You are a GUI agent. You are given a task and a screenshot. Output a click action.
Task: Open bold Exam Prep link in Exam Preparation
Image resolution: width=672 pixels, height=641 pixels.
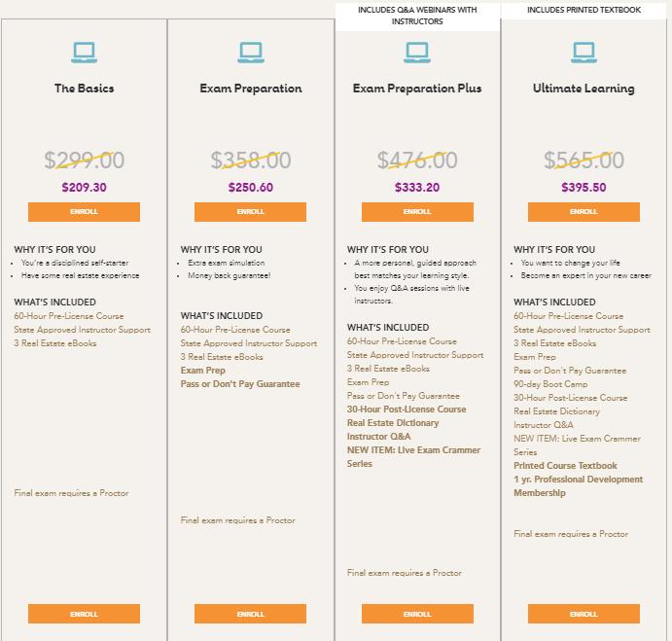tap(202, 370)
